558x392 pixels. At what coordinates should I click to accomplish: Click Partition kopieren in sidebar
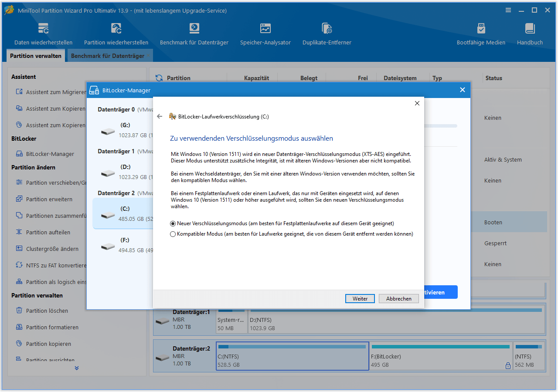(x=44, y=344)
